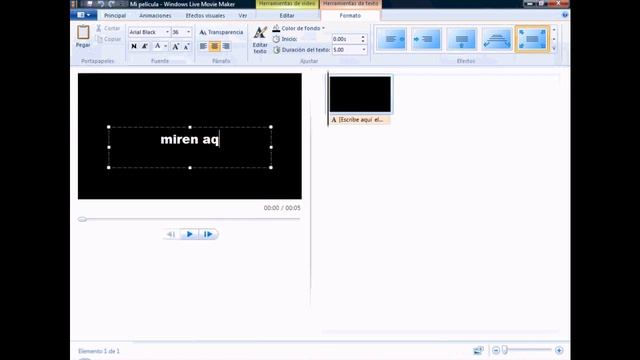Screen dimensions: 640x360
Task: Open the Editar tab
Action: (x=287, y=16)
